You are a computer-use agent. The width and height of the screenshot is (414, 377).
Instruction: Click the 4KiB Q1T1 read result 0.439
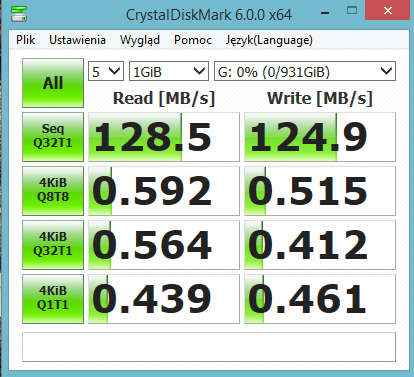pos(164,299)
